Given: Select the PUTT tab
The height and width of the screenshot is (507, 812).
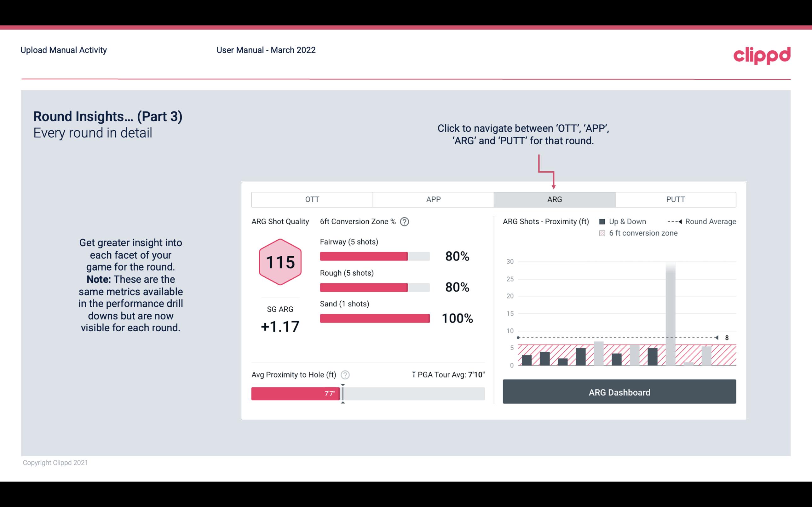Looking at the screenshot, I should tap(675, 200).
